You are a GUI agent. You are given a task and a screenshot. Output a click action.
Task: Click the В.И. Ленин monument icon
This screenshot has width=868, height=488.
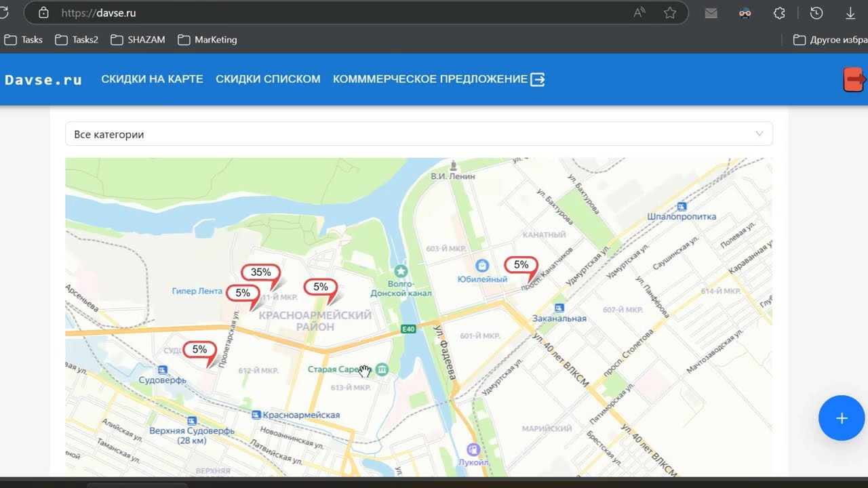pos(453,165)
